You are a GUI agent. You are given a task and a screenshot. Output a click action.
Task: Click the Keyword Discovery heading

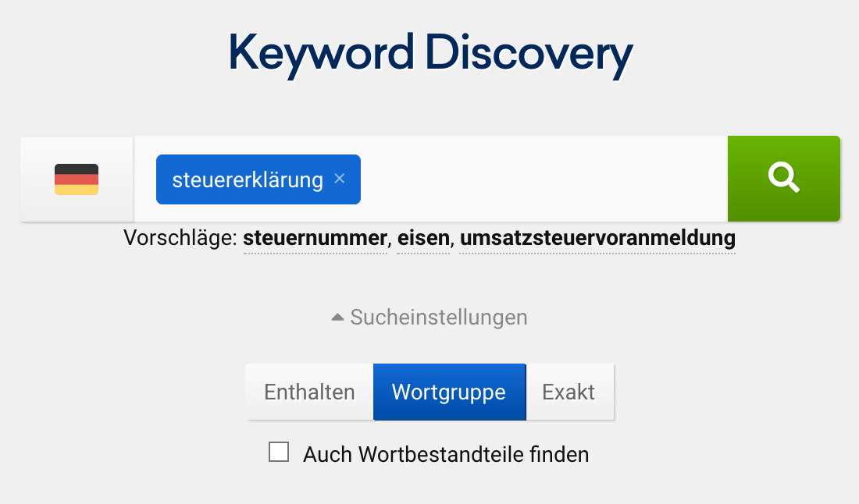[x=430, y=54]
